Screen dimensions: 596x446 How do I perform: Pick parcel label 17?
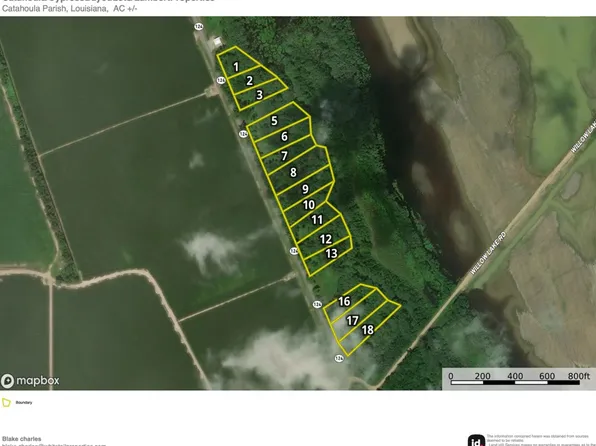coord(352,321)
